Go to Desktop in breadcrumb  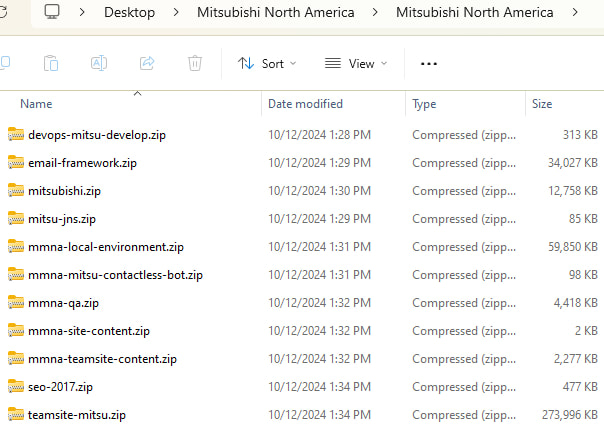click(129, 12)
